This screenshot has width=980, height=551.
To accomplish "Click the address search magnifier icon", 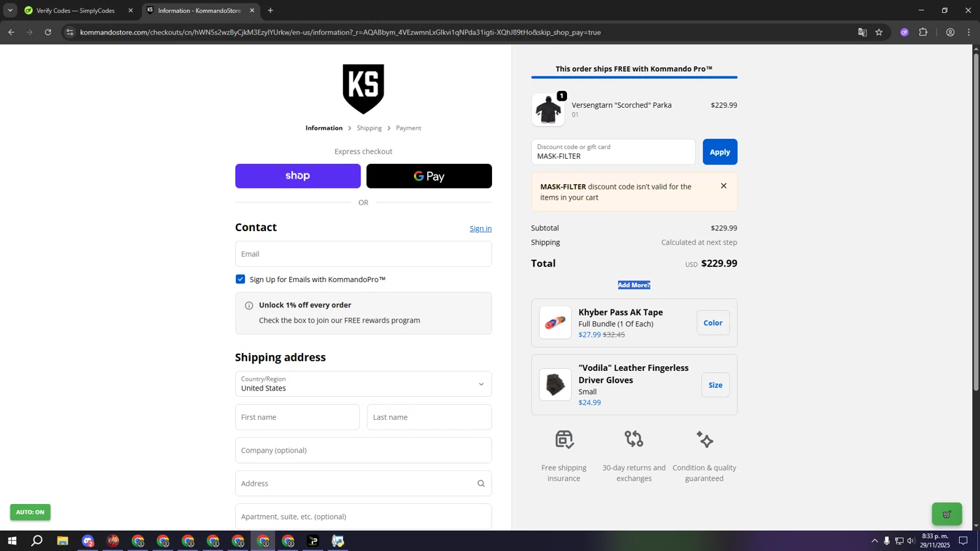I will click(481, 484).
